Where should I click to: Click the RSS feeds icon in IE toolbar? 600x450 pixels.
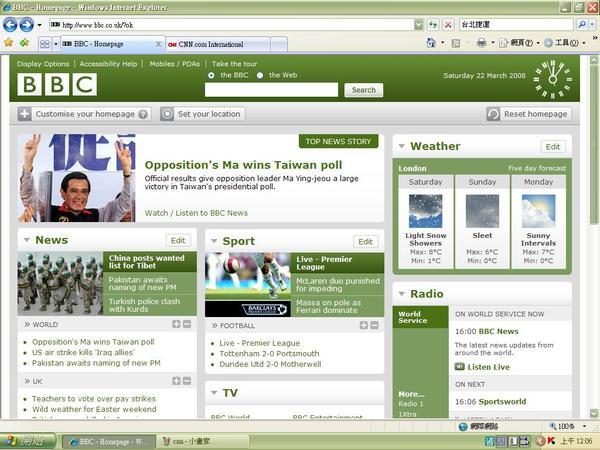[x=455, y=43]
